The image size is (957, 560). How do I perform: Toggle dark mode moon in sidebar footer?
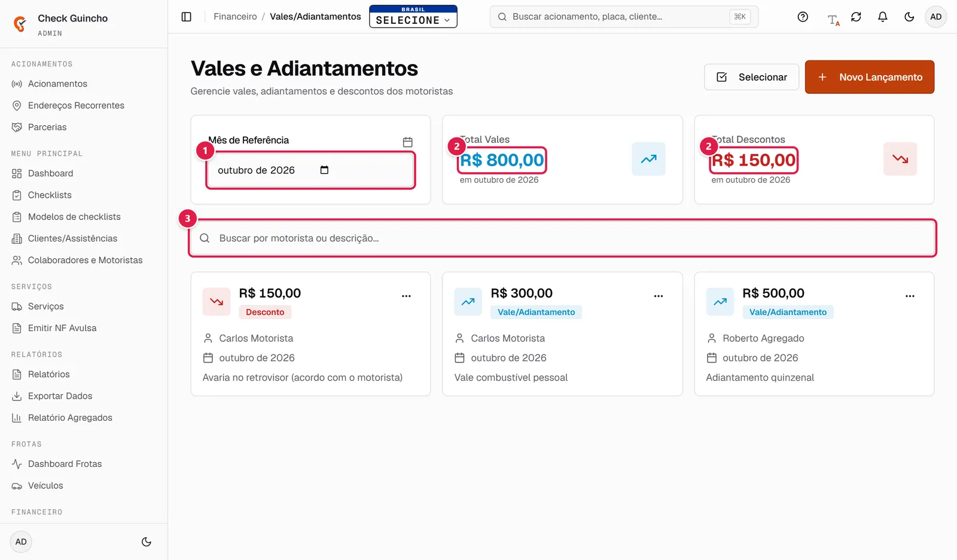tap(147, 542)
